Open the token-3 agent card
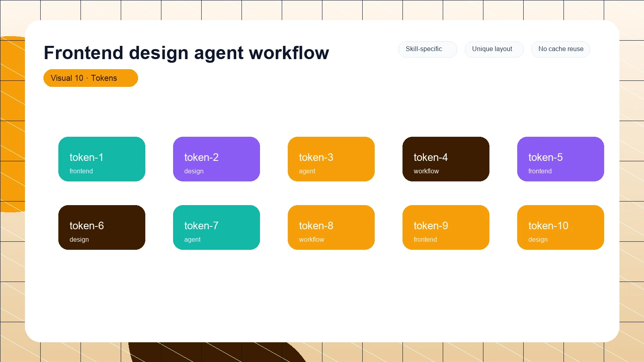 tap(331, 159)
